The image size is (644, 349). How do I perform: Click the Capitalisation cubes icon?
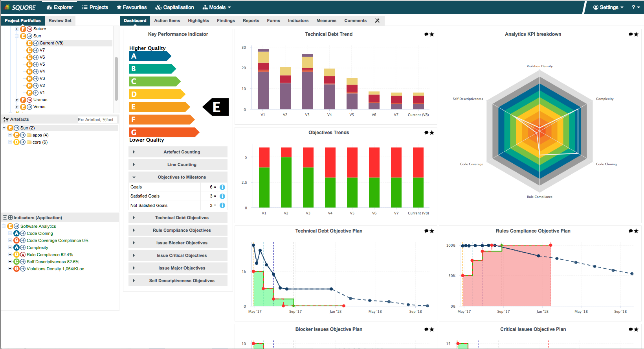click(158, 7)
